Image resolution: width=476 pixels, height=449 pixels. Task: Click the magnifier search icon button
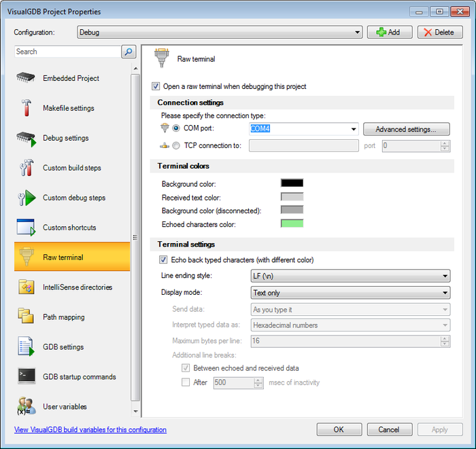[x=129, y=52]
